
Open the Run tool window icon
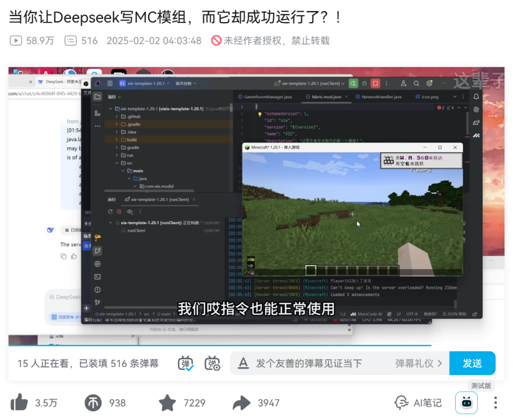pos(97,251)
